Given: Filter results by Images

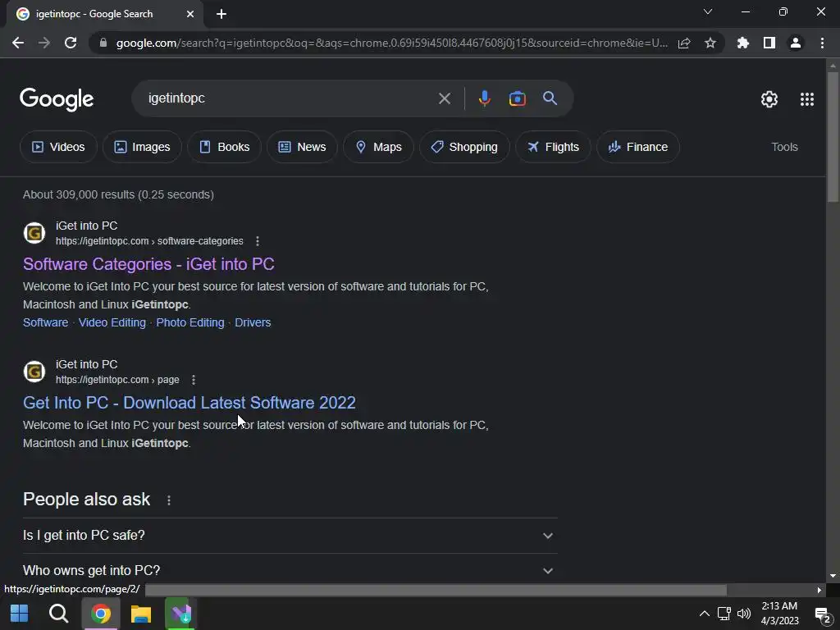Looking at the screenshot, I should 142,147.
